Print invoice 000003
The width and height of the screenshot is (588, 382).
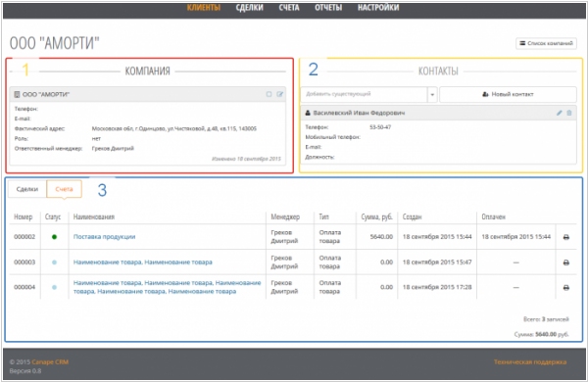[566, 263]
